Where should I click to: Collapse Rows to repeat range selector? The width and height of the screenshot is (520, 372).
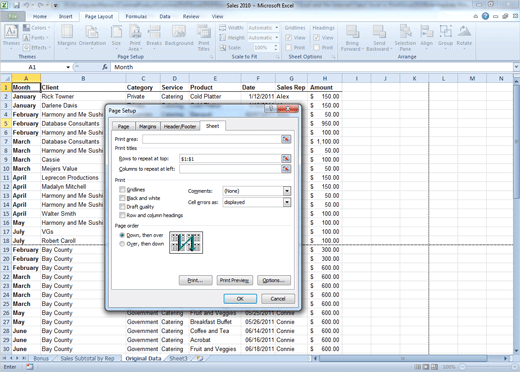click(286, 158)
